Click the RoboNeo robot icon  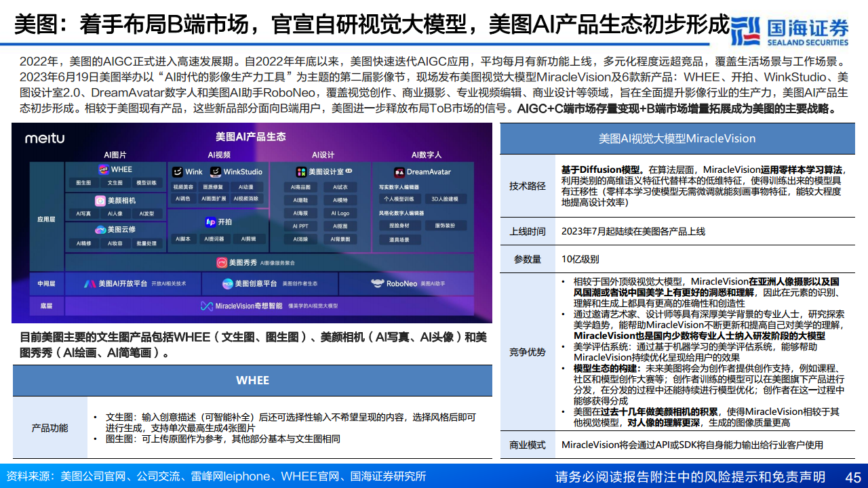coord(378,284)
